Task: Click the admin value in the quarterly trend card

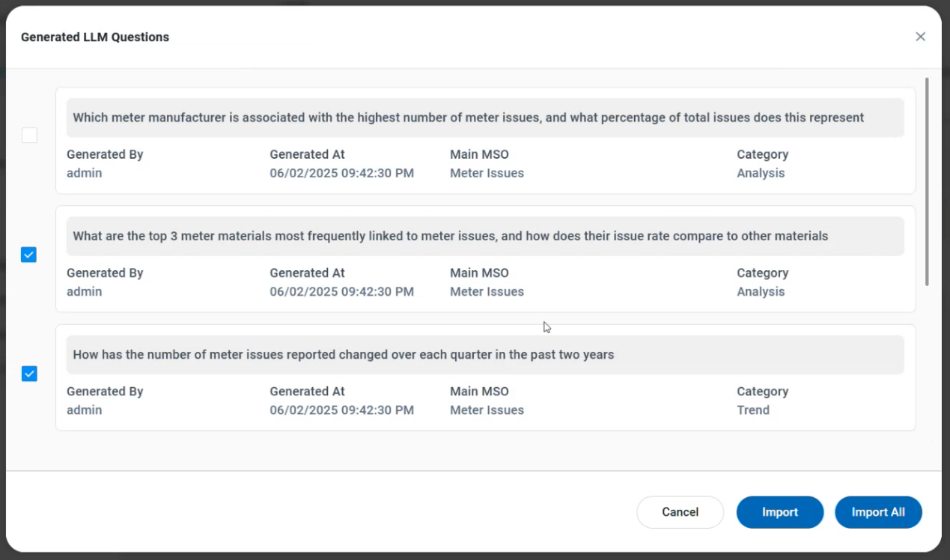Action: [x=84, y=410]
